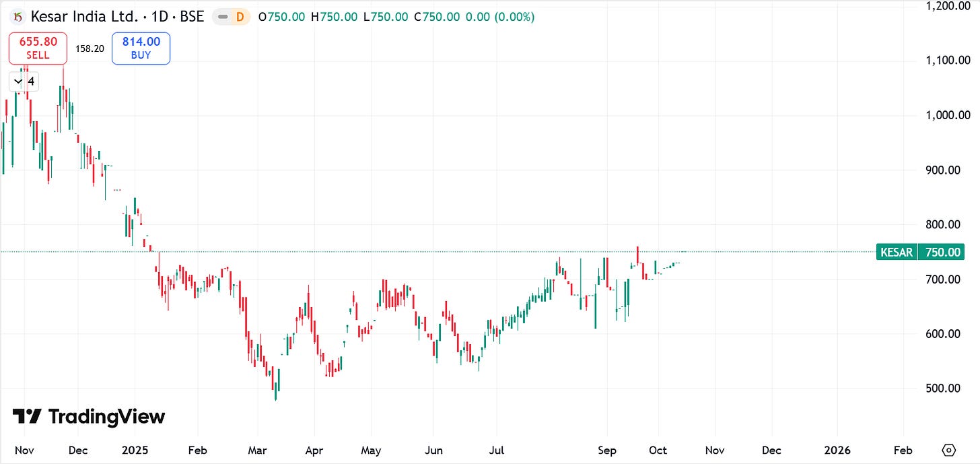Screen dimensions: 980x464
Task: Click the Kesar India Ltd. symbol logo
Action: [x=20, y=17]
